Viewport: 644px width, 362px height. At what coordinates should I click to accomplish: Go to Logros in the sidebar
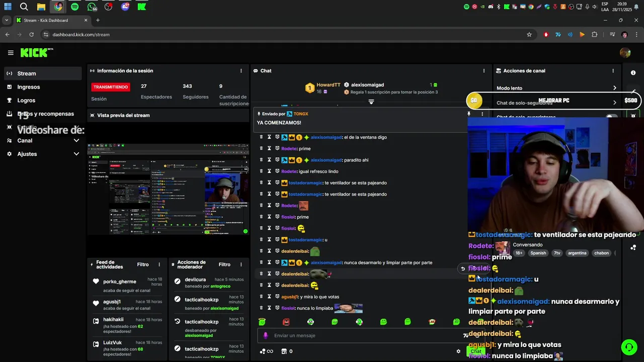(43, 101)
